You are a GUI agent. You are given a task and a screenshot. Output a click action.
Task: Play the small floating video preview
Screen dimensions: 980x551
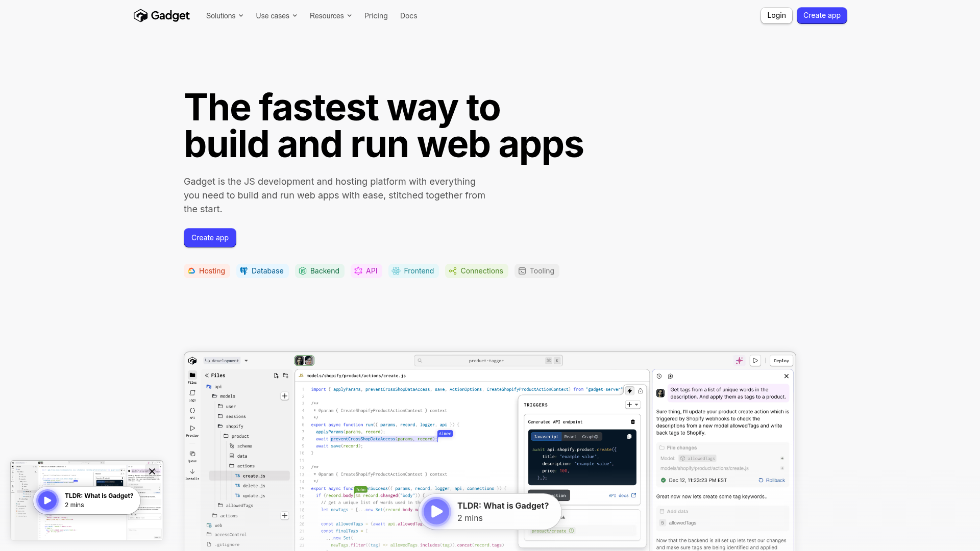(x=47, y=500)
